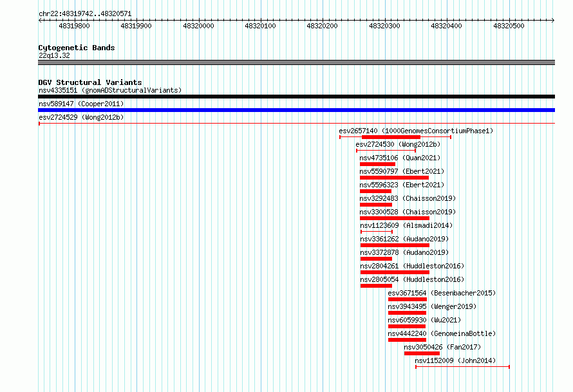Open the nsv4442240 GenomeinaBottle variant

pyautogui.click(x=442, y=333)
